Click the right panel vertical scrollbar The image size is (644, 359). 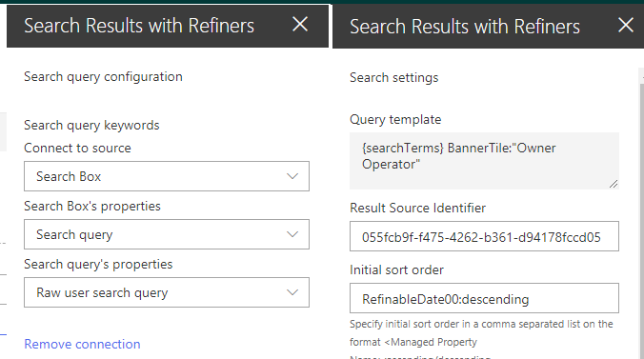(x=641, y=213)
